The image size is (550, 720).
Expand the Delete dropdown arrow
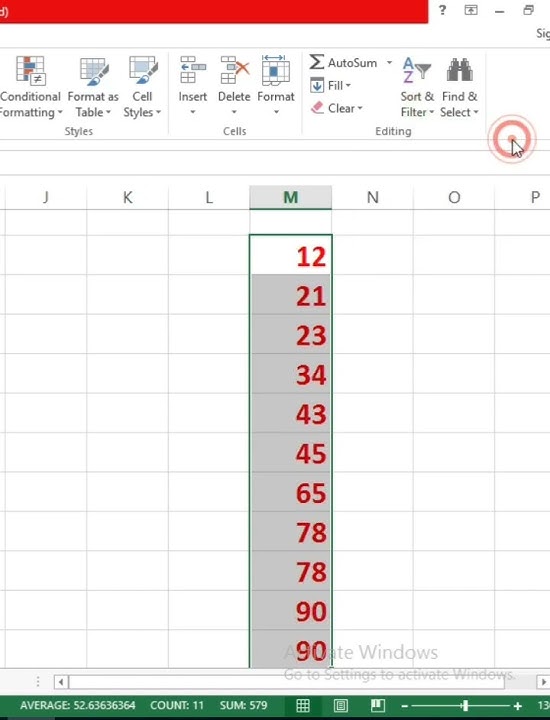click(x=234, y=112)
